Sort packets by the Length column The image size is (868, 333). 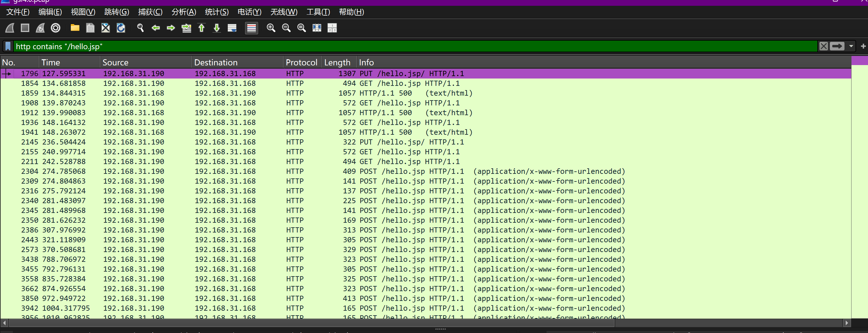coord(337,62)
